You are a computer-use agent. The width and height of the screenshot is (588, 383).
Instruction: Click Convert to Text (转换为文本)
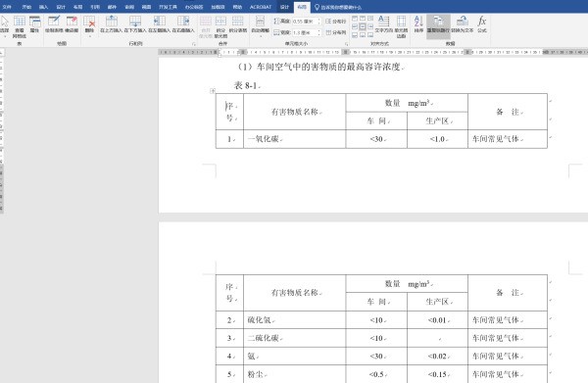(462, 24)
